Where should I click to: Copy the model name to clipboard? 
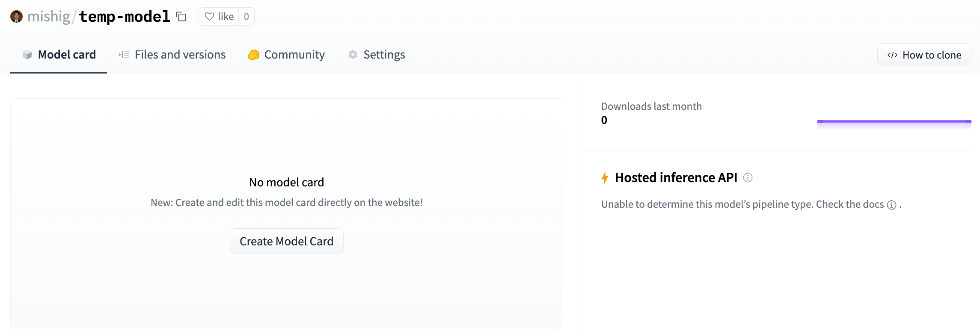coord(181,17)
